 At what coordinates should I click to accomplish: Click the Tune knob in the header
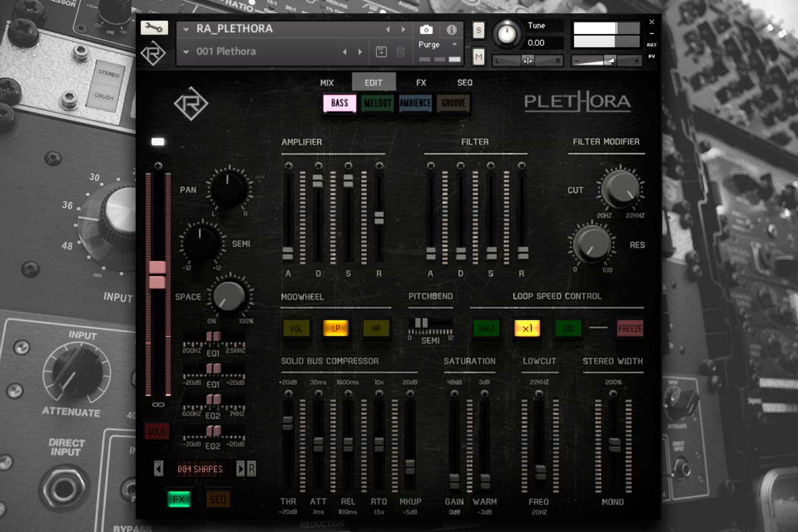coord(507,33)
